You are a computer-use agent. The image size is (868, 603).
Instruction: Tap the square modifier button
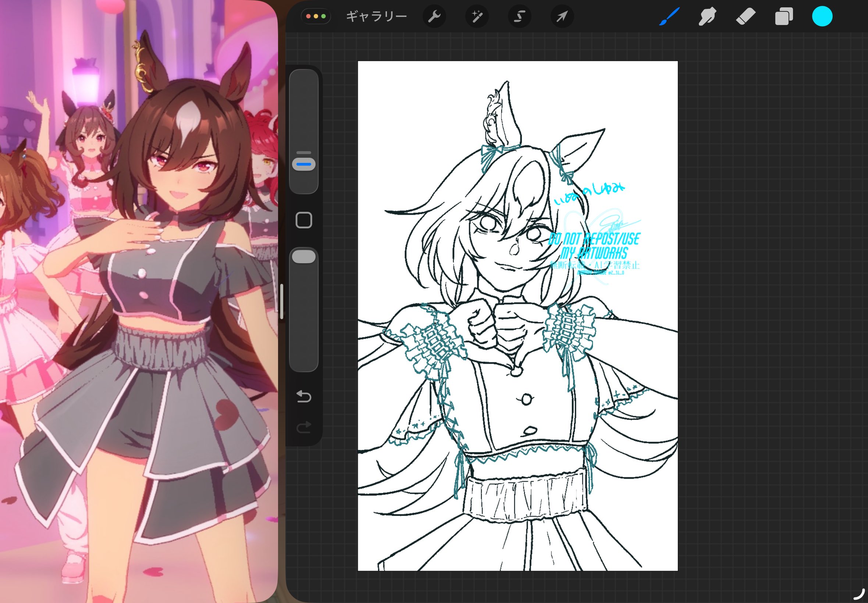(x=303, y=220)
